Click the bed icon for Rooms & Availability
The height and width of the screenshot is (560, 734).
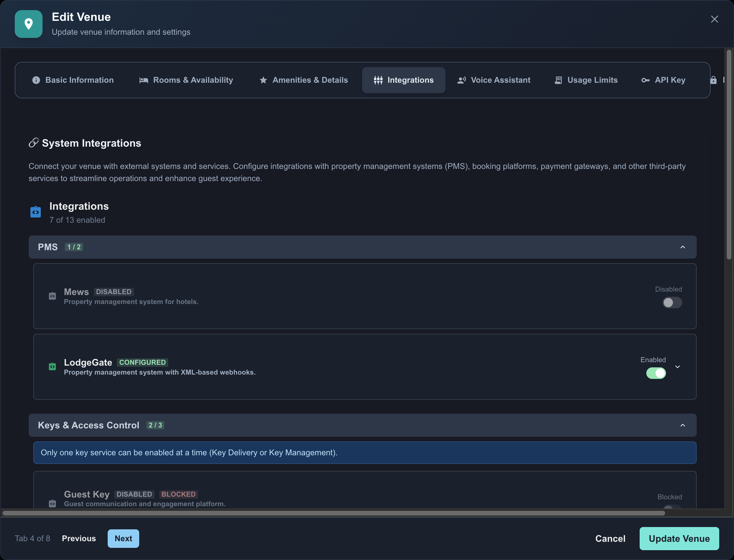[x=144, y=80]
